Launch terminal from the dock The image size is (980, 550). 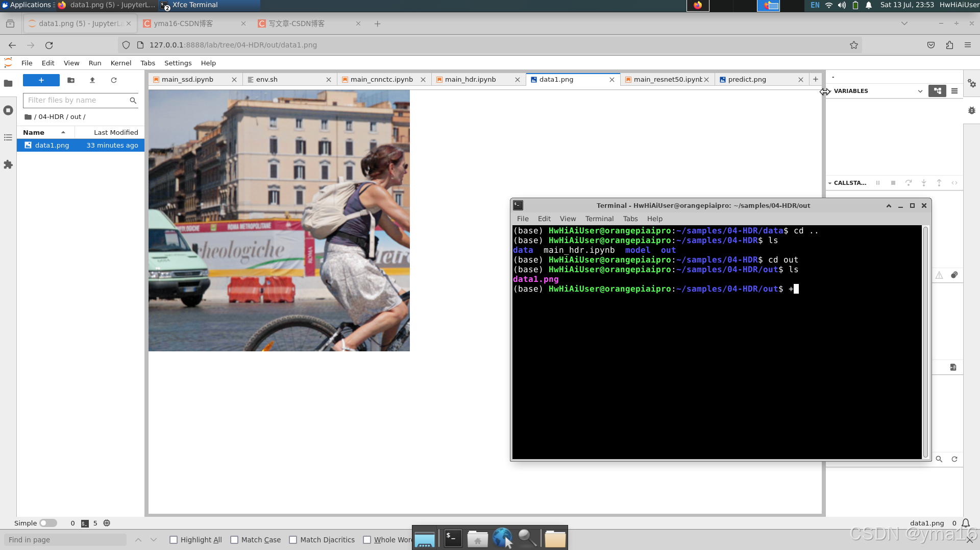pos(453,538)
